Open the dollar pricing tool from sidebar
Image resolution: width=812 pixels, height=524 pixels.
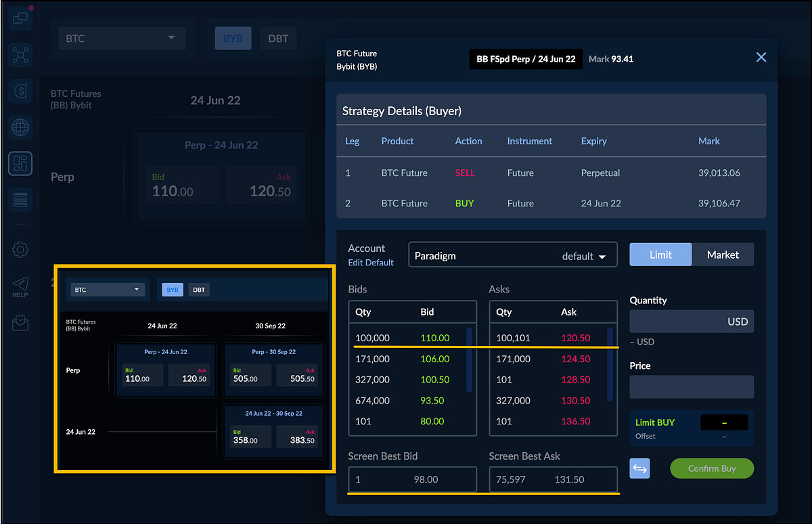point(20,91)
